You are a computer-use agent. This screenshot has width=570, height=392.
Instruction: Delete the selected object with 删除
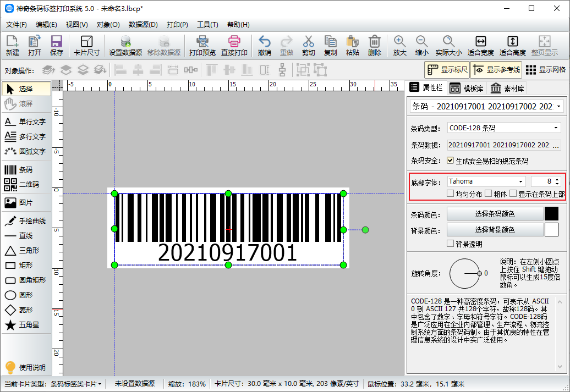tap(375, 46)
